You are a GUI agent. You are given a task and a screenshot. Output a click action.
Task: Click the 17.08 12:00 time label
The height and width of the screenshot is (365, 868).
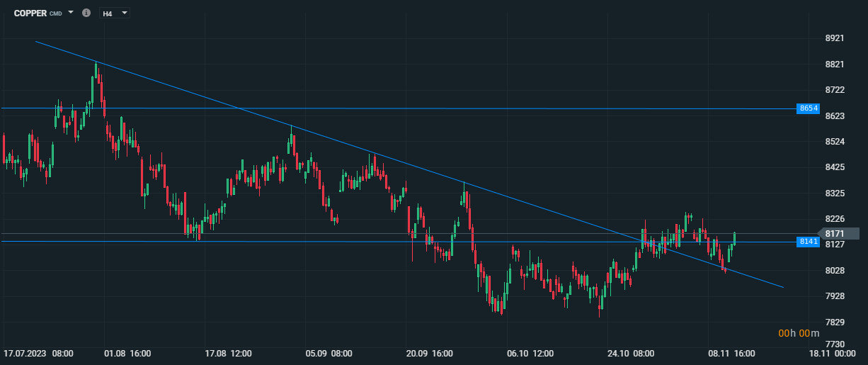click(x=228, y=353)
